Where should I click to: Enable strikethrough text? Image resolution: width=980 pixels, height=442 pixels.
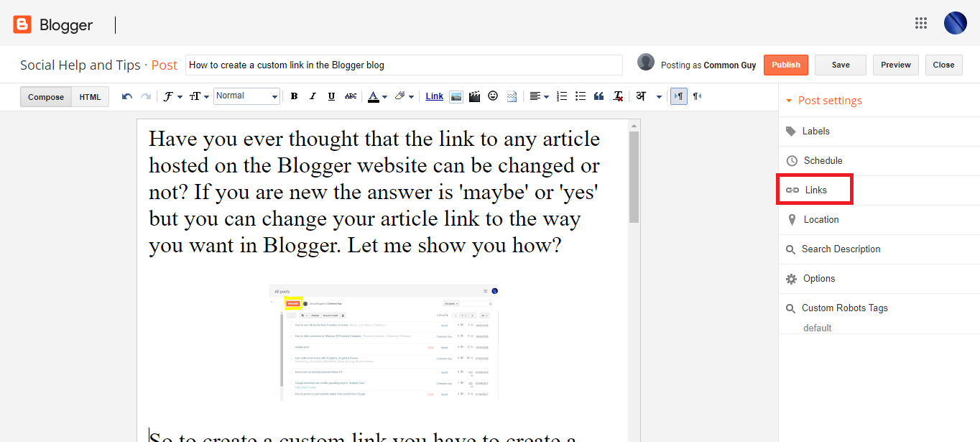pos(350,96)
